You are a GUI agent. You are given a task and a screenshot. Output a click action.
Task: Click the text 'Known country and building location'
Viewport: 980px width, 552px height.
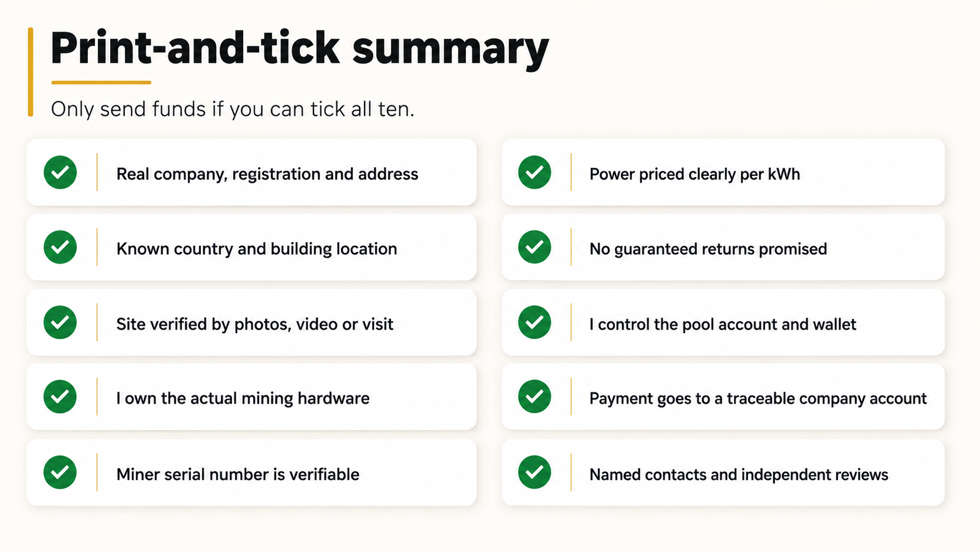click(x=257, y=249)
